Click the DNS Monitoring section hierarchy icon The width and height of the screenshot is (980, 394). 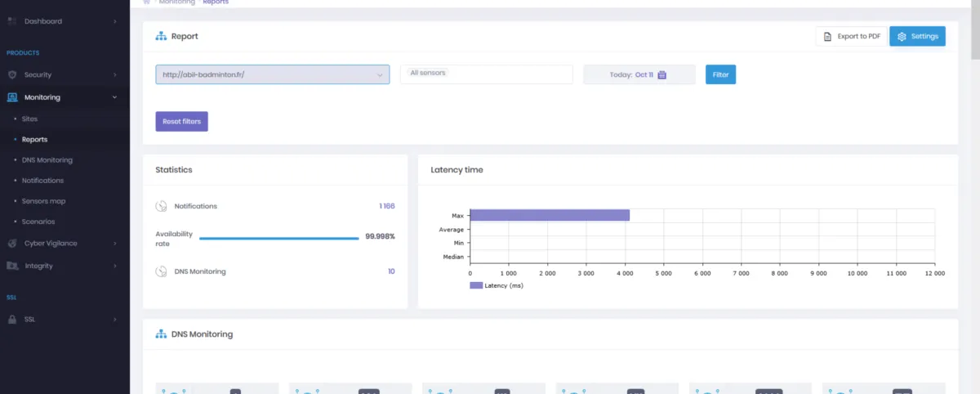(x=161, y=334)
